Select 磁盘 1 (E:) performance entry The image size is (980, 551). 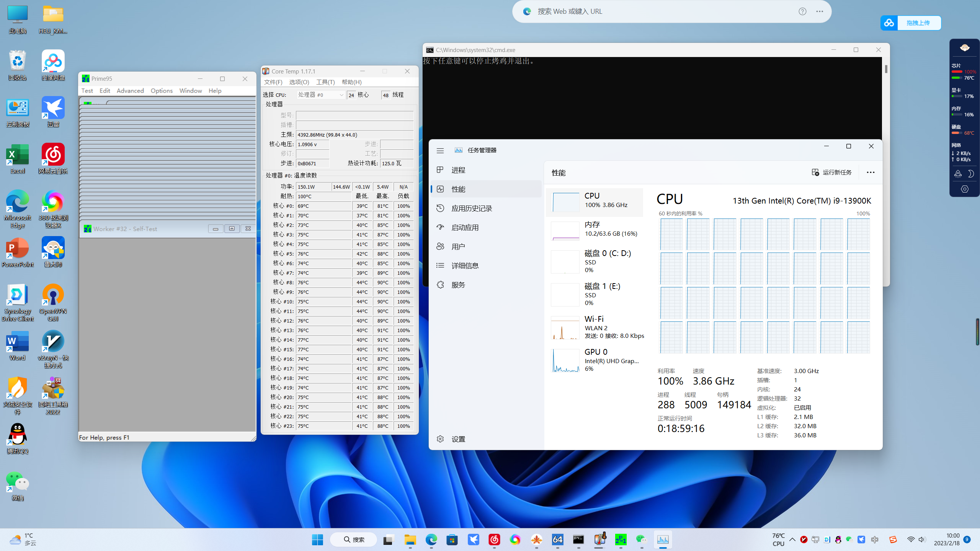coord(595,295)
